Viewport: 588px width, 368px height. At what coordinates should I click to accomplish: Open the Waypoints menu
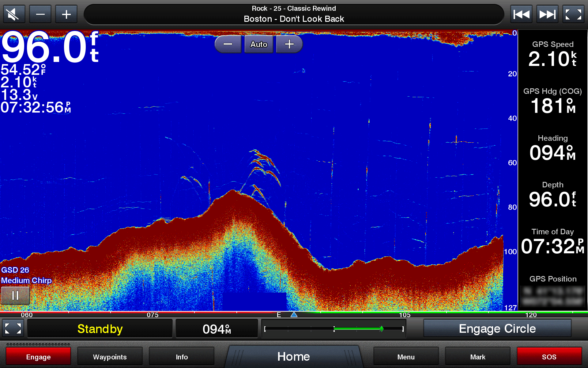(110, 357)
